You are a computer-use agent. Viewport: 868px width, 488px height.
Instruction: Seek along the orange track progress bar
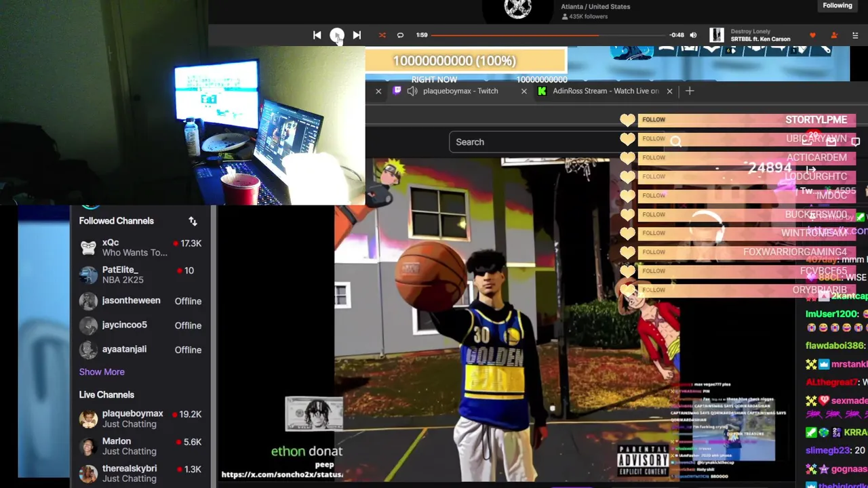(548, 35)
